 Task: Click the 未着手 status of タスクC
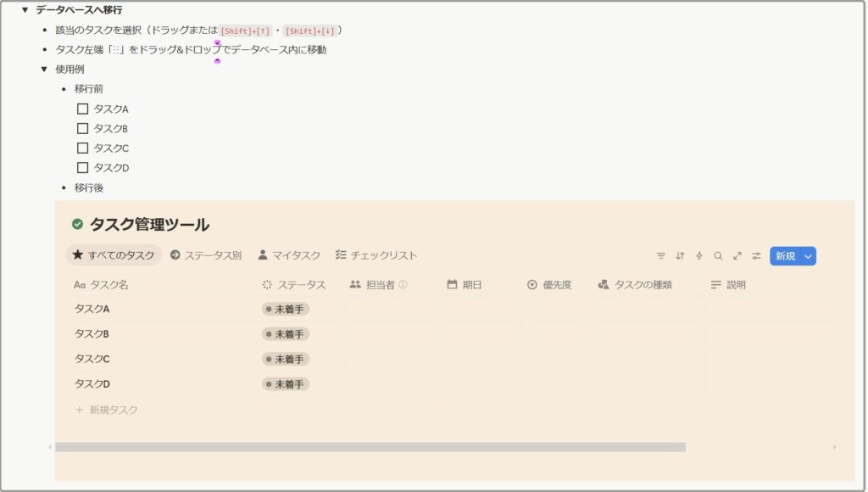click(x=285, y=359)
